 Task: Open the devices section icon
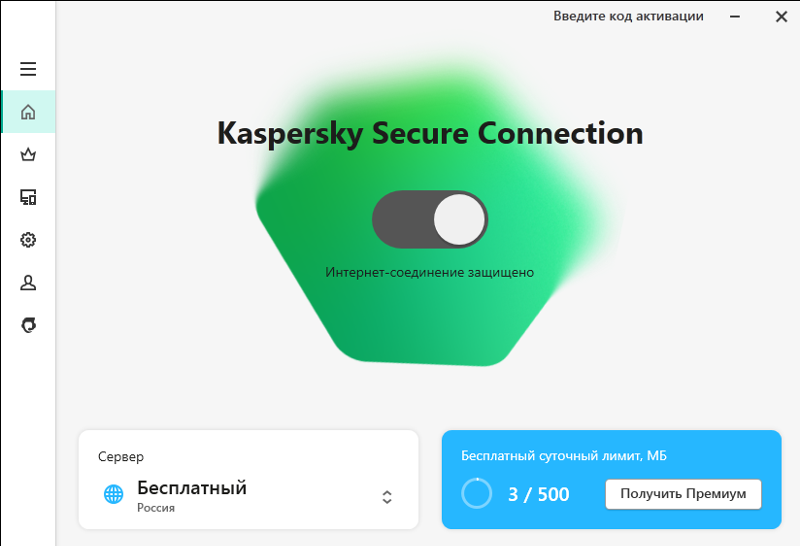pos(28,198)
